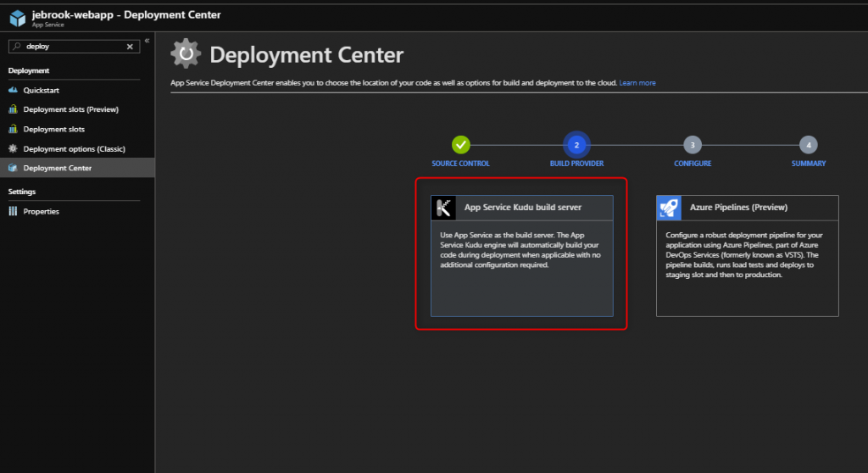Screen dimensions: 868x473
Task: Click the Azure Pipelines rocket icon
Action: (669, 208)
